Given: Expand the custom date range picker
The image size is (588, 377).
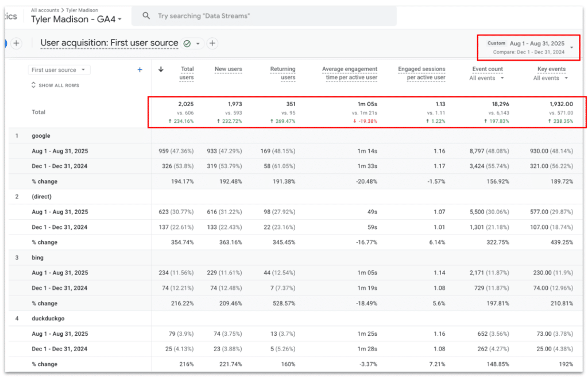Looking at the screenshot, I should 571,47.
